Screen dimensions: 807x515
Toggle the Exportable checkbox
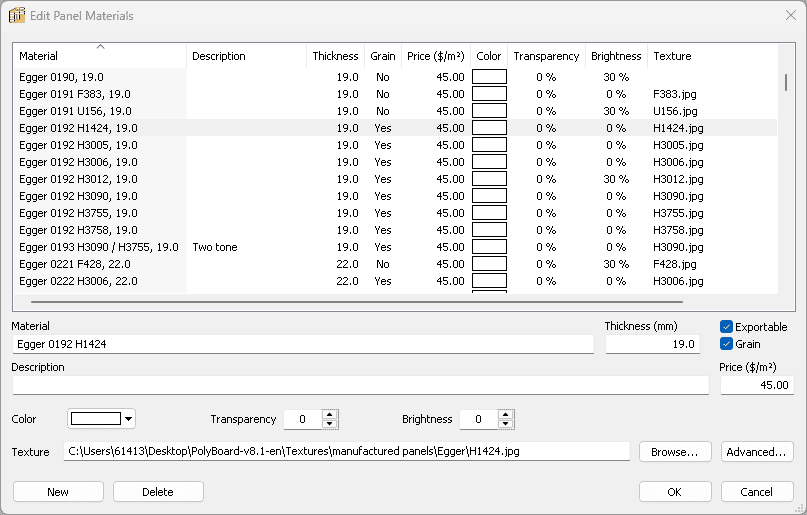(727, 327)
